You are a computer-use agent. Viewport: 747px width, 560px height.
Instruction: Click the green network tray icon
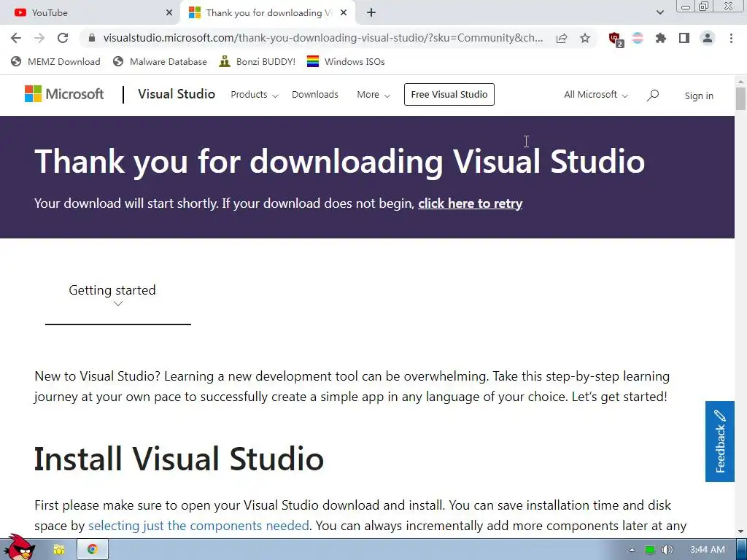click(650, 550)
